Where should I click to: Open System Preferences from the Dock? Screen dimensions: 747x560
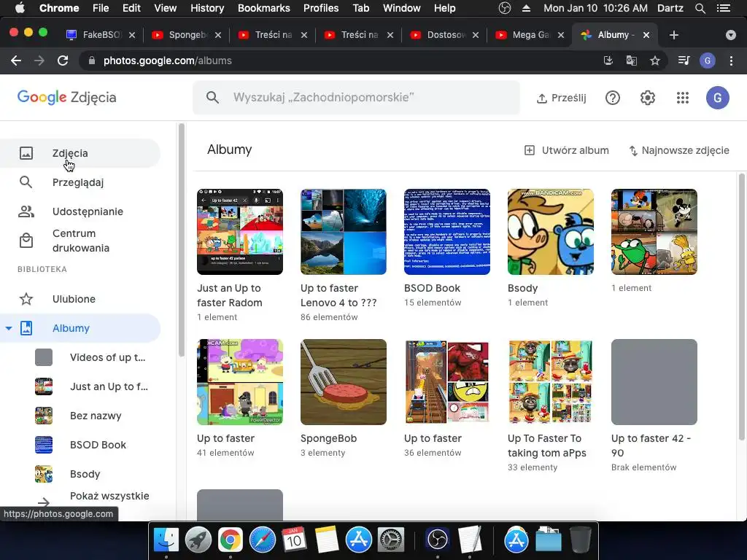click(391, 540)
